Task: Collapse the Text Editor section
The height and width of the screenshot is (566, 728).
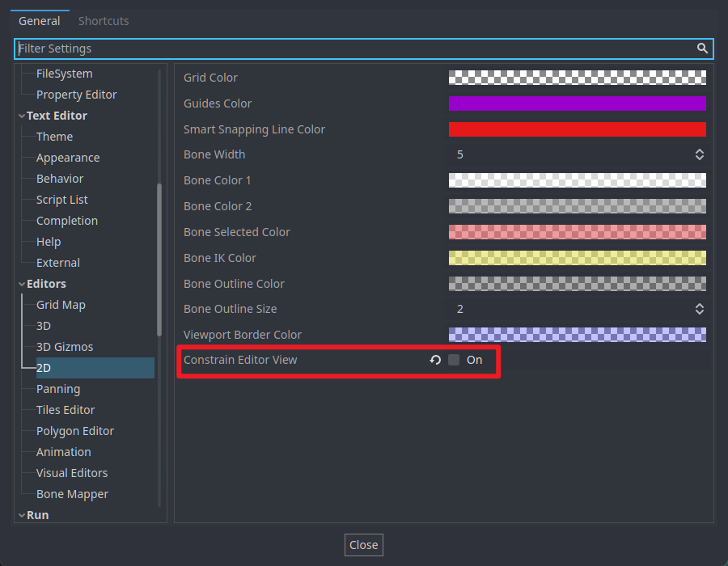Action: point(22,115)
